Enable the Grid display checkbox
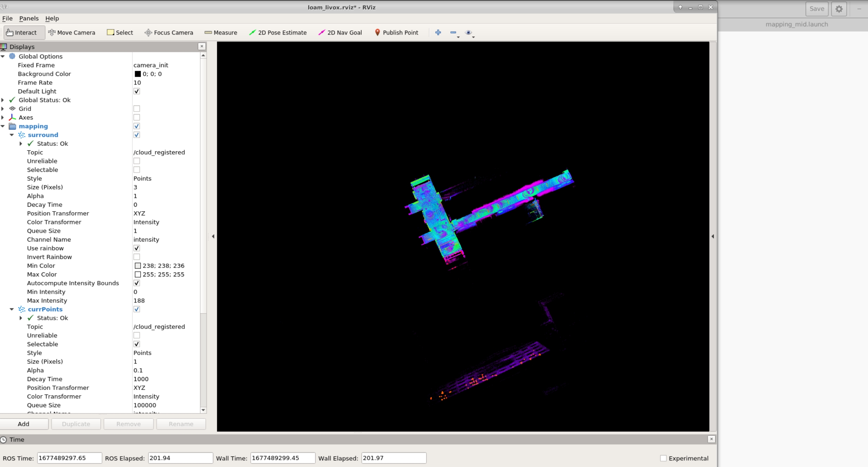This screenshot has height=467, width=868. tap(137, 109)
